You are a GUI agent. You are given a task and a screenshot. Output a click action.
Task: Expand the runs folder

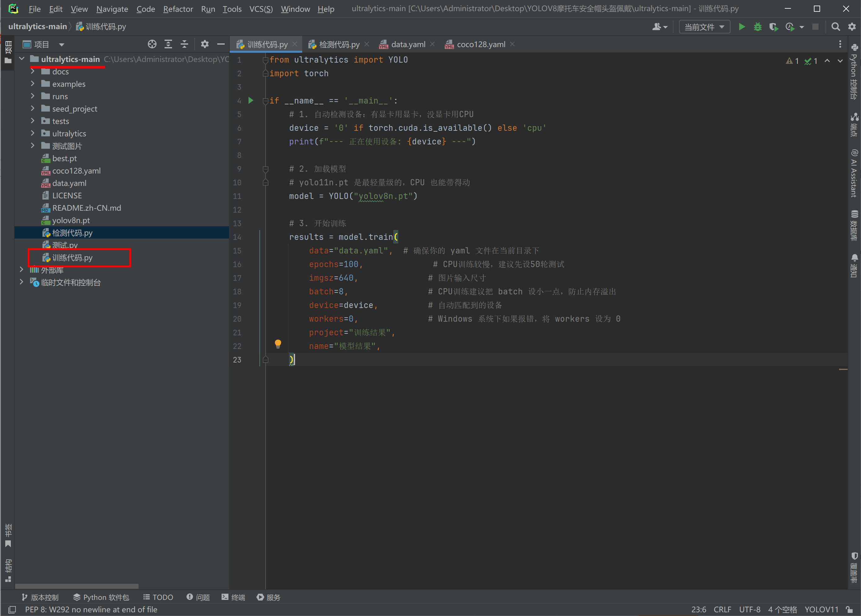pyautogui.click(x=33, y=96)
